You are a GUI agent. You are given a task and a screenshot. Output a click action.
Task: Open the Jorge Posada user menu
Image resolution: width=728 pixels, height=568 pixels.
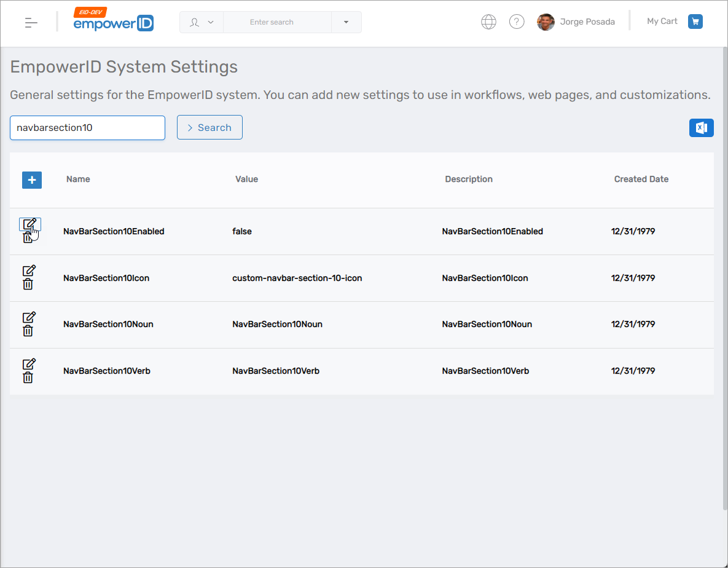click(576, 22)
